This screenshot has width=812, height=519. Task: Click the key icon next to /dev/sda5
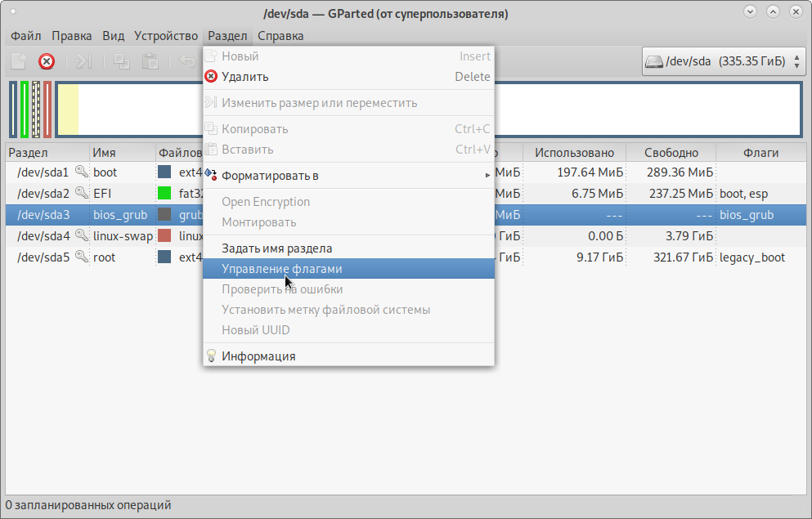tap(81, 256)
